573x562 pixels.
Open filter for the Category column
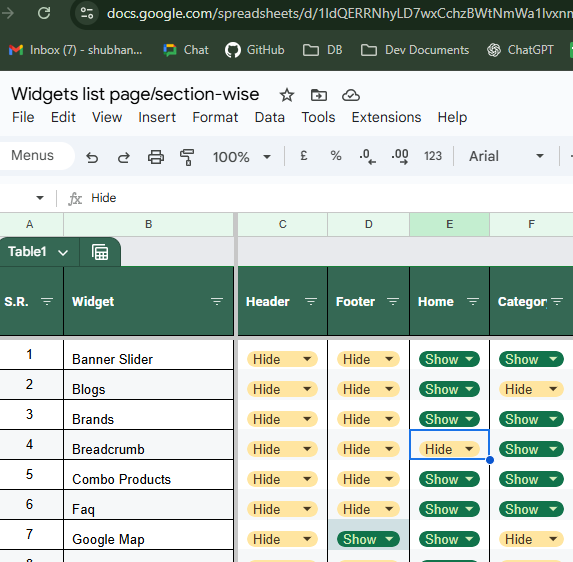557,301
